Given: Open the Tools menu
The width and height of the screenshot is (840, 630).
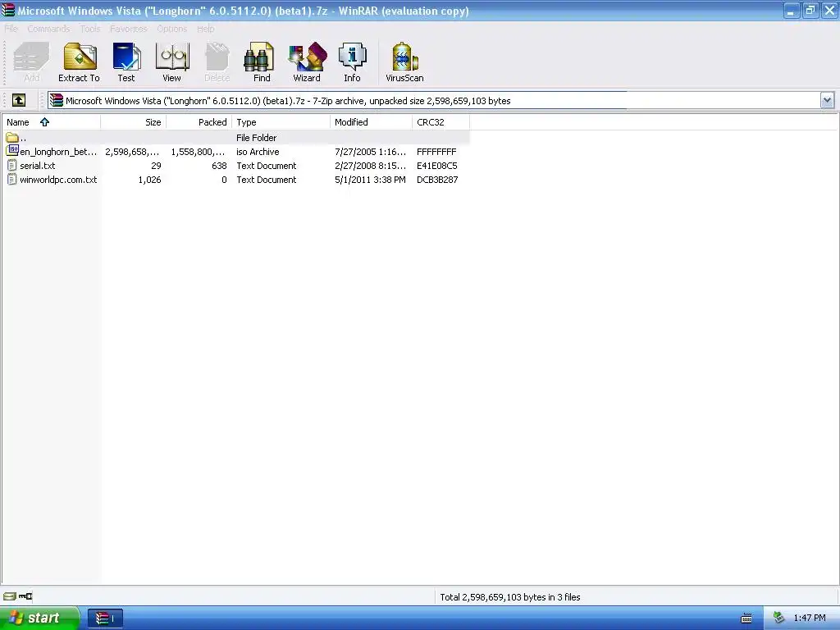Looking at the screenshot, I should pyautogui.click(x=90, y=29).
